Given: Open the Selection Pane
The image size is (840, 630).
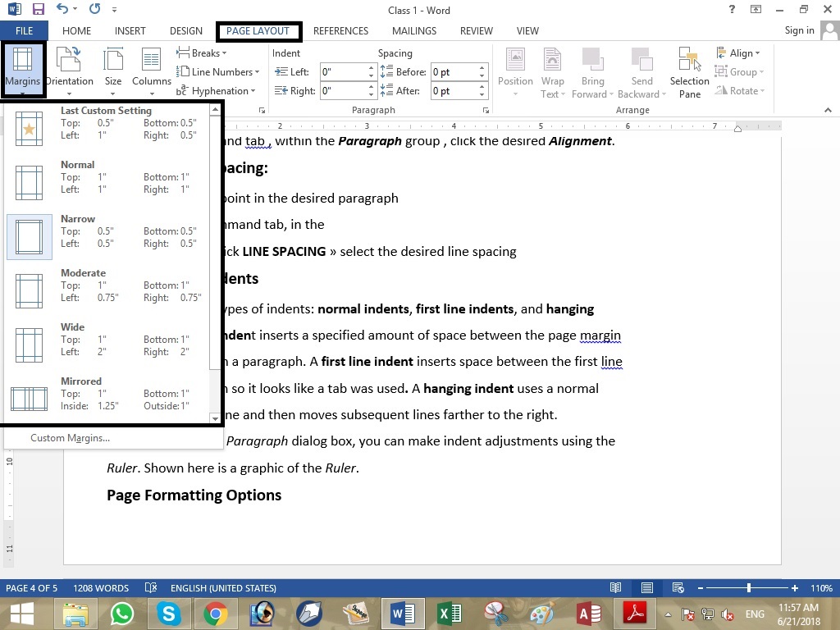Looking at the screenshot, I should pyautogui.click(x=688, y=71).
